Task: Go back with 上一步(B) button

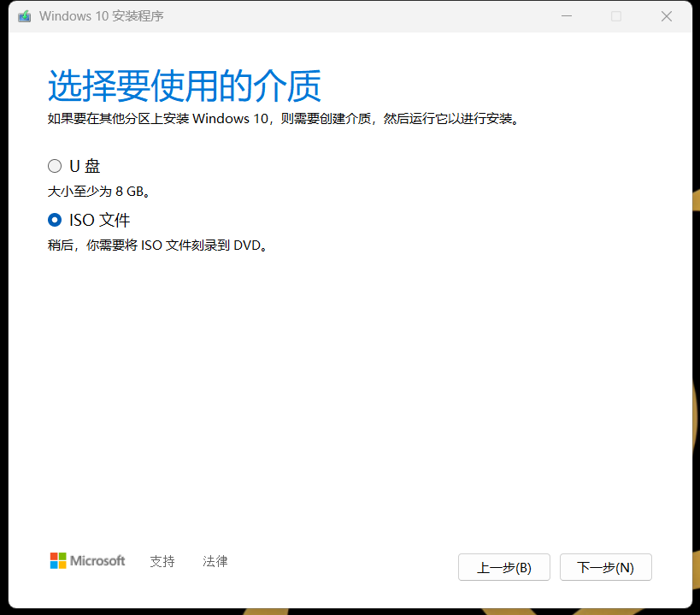Action: [x=504, y=567]
